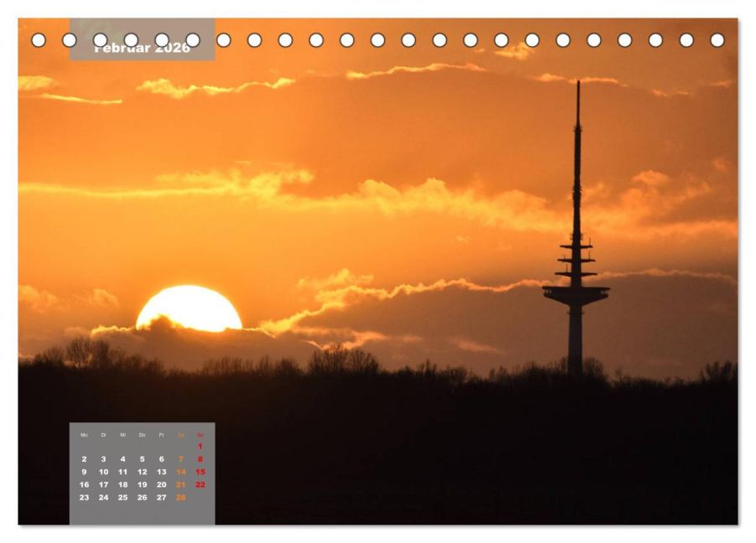Select Sunday the 22nd in red
Screen dimensions: 756x543
click(x=200, y=484)
